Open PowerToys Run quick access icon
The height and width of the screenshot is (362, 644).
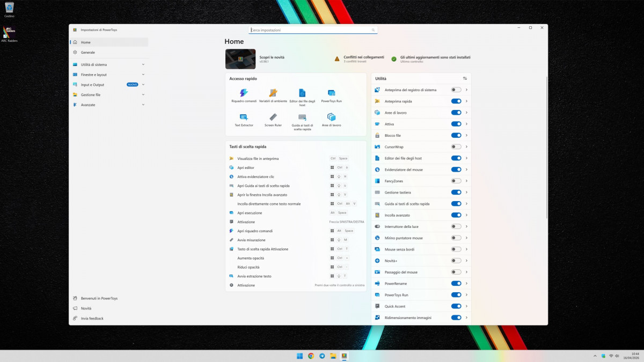coord(332,93)
